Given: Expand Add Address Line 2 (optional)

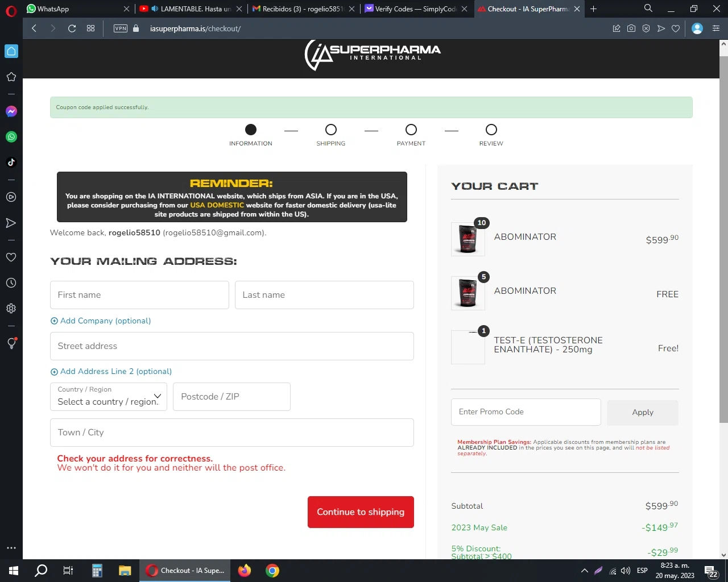Looking at the screenshot, I should (111, 371).
